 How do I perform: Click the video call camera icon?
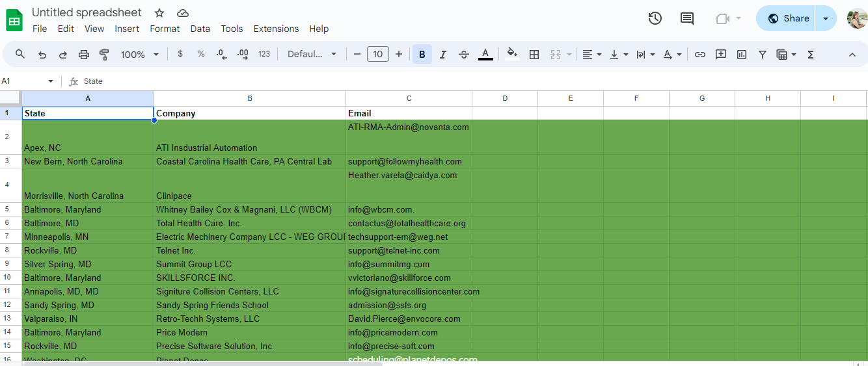[x=722, y=18]
